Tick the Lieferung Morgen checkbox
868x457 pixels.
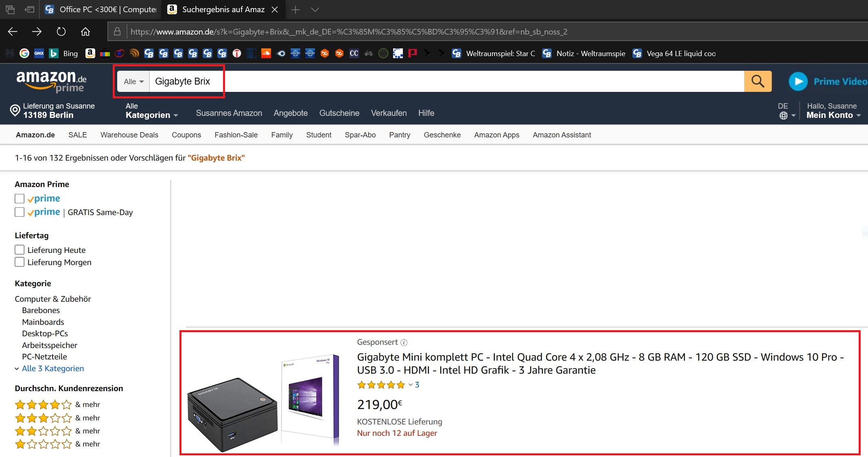[20, 262]
